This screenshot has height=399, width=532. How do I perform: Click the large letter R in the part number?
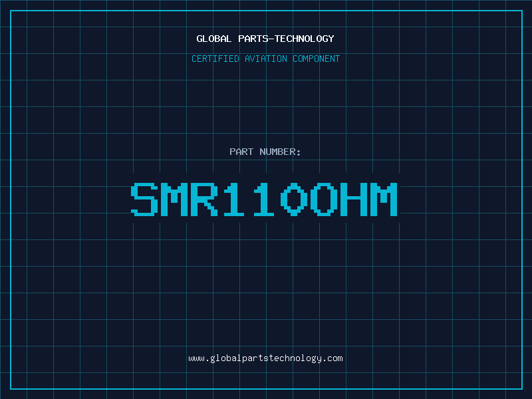coord(204,199)
